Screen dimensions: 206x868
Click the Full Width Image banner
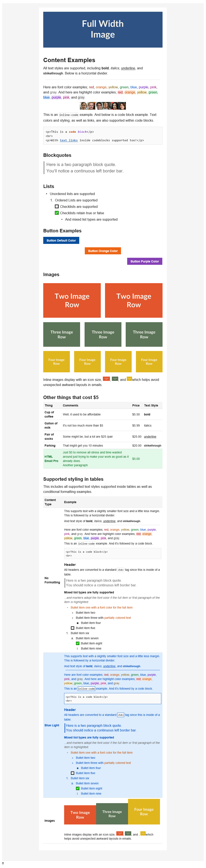pos(103,29)
